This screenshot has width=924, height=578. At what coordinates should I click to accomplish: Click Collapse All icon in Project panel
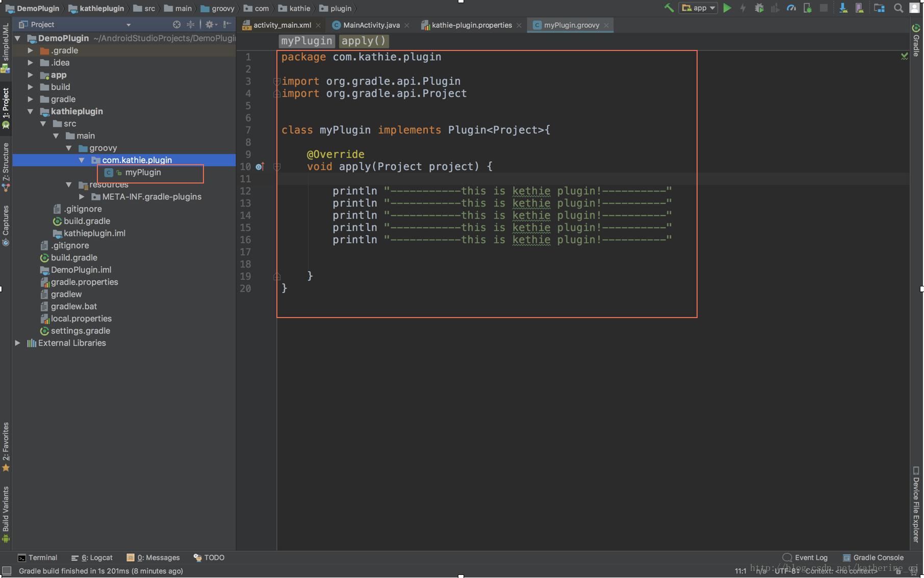click(x=190, y=24)
